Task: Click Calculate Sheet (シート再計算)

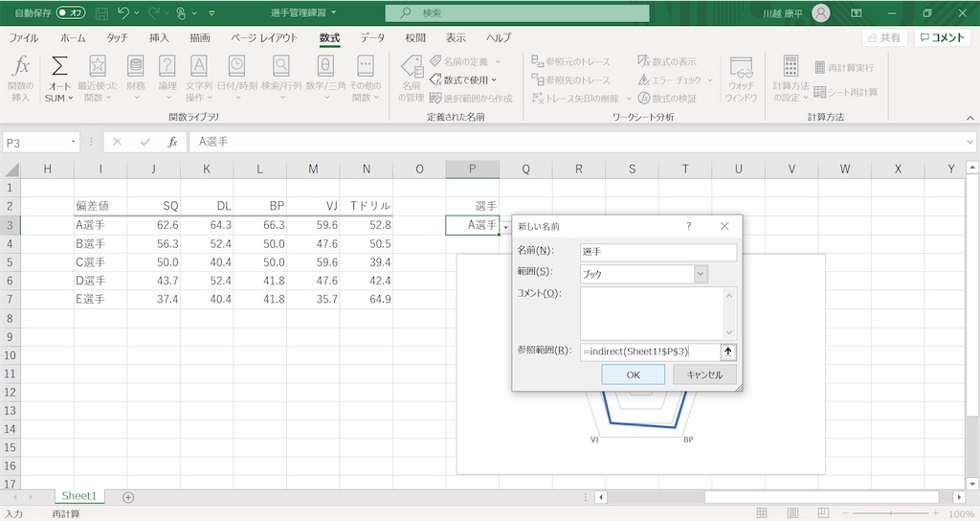Action: [846, 93]
